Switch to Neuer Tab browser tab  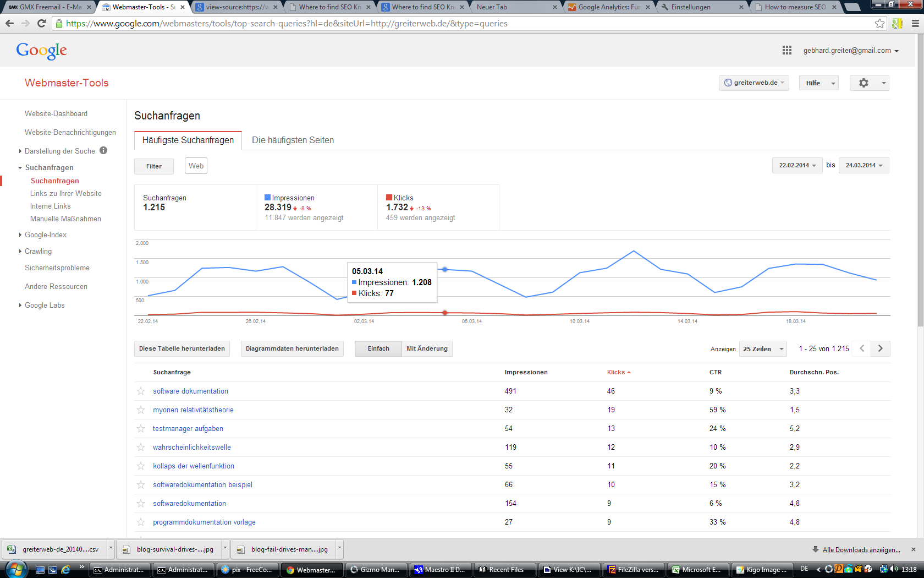514,7
